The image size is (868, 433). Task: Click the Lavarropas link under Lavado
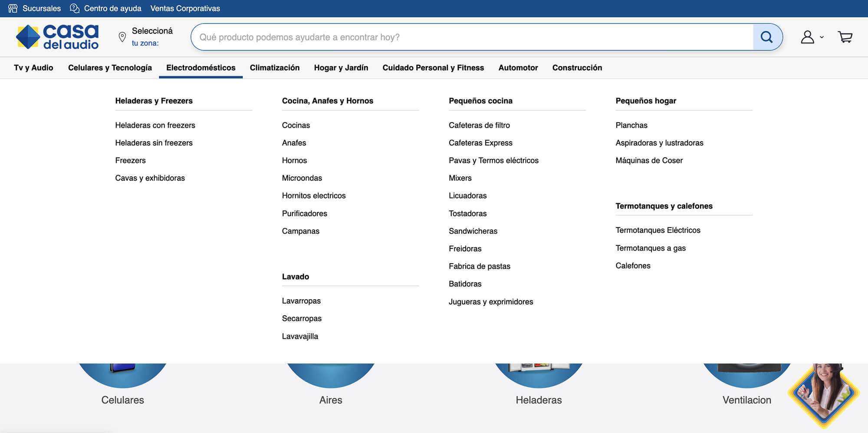[301, 301]
